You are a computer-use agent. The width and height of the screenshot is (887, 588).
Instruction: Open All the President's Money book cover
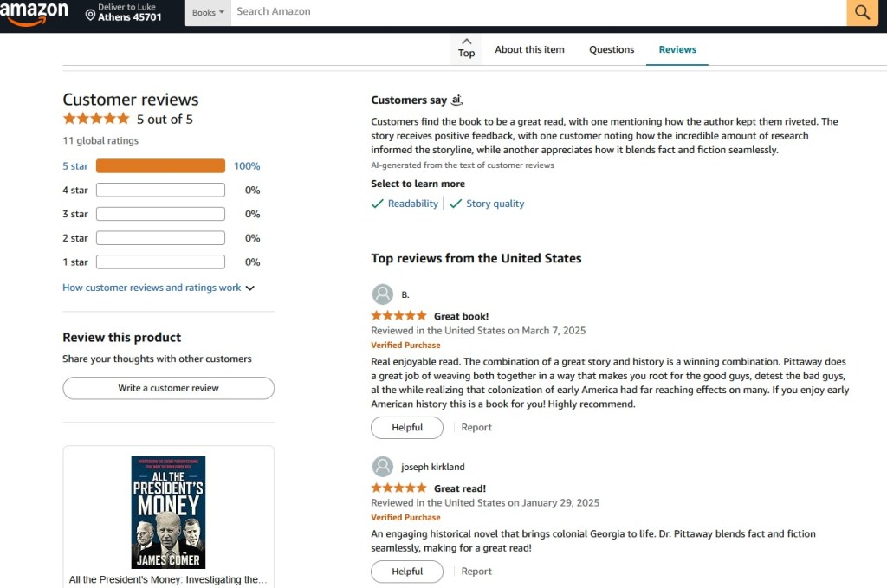(x=168, y=513)
